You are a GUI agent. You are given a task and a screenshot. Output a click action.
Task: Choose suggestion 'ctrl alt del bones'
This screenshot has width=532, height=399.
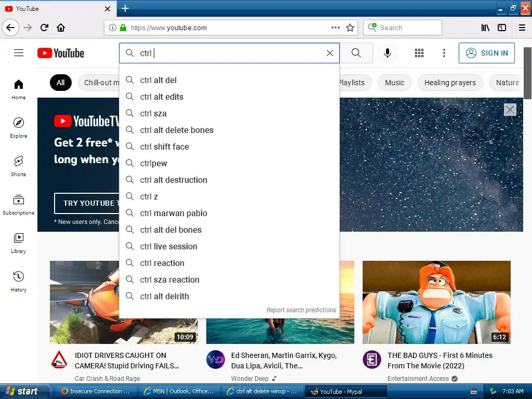tap(229, 230)
